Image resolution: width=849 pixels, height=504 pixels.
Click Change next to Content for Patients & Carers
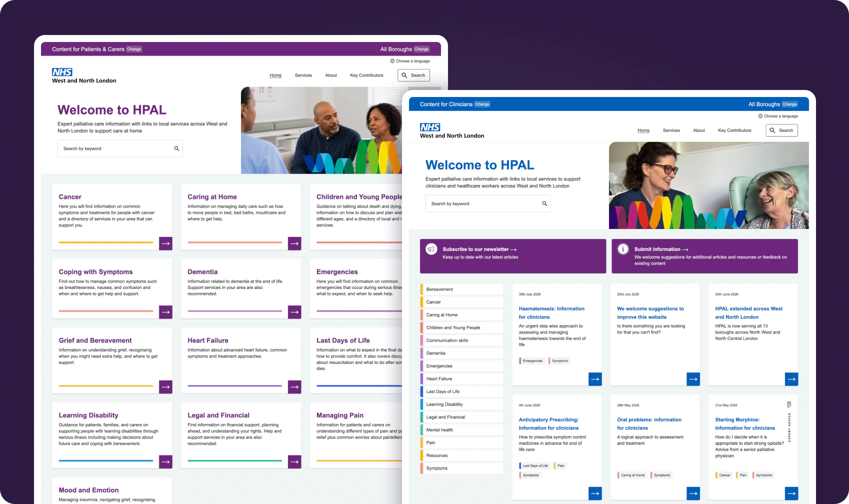(x=134, y=49)
